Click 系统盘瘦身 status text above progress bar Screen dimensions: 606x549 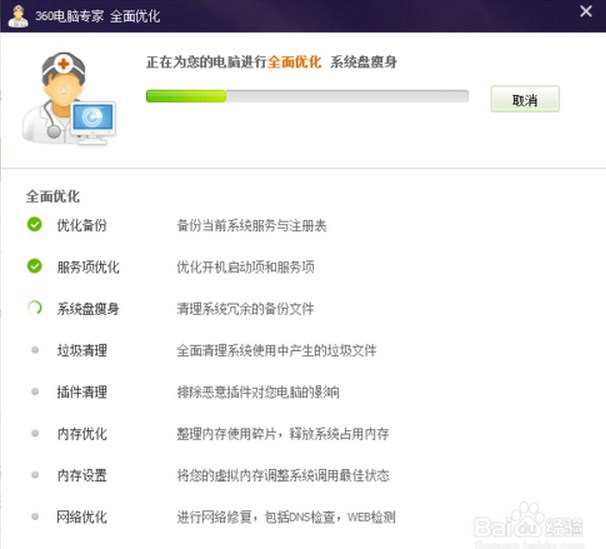click(363, 62)
